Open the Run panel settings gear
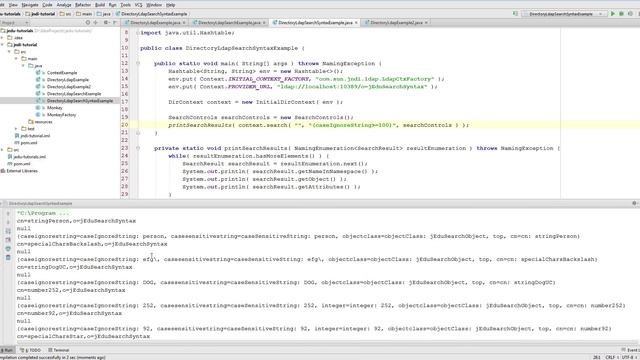Viewport: 640px width, 360px height. click(634, 203)
